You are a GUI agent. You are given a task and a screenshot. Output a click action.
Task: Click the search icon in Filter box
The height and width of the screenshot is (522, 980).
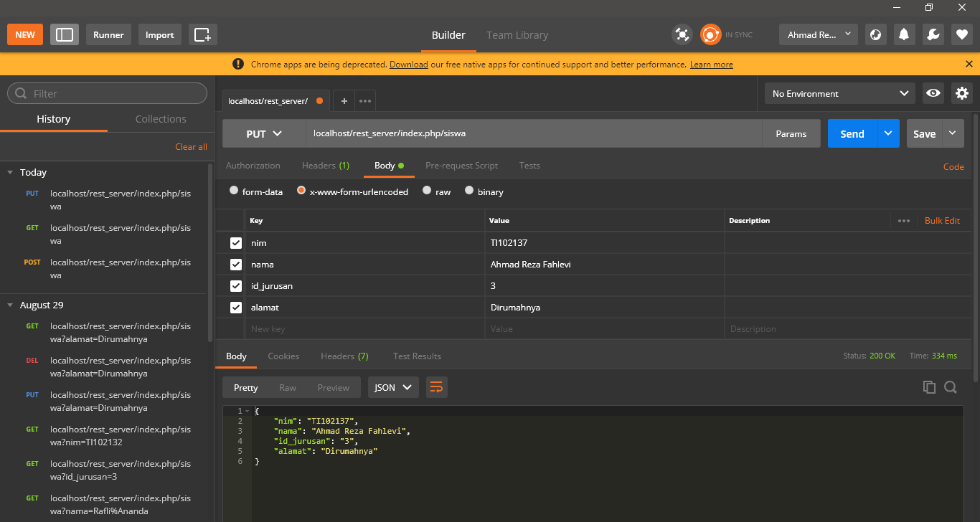point(21,93)
